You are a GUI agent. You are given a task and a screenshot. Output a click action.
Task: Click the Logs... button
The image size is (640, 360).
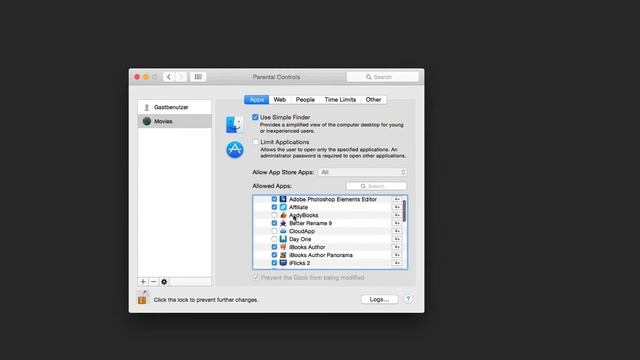point(379,299)
